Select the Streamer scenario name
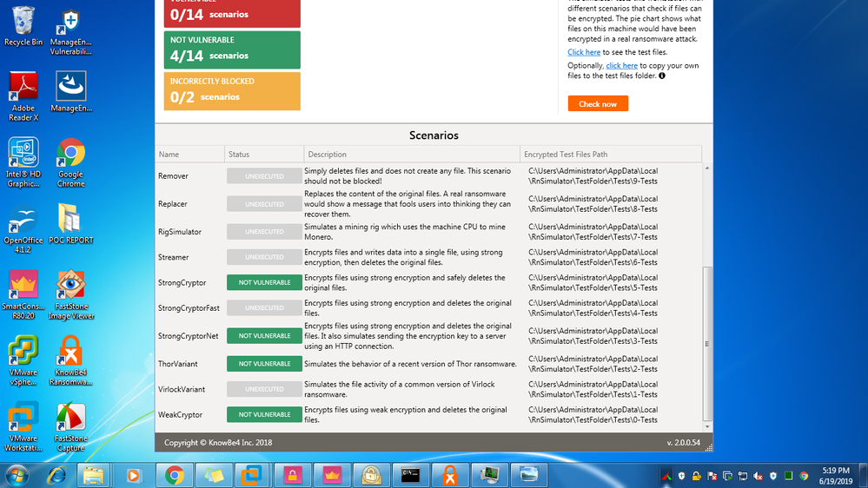The height and width of the screenshot is (488, 868). [x=173, y=257]
